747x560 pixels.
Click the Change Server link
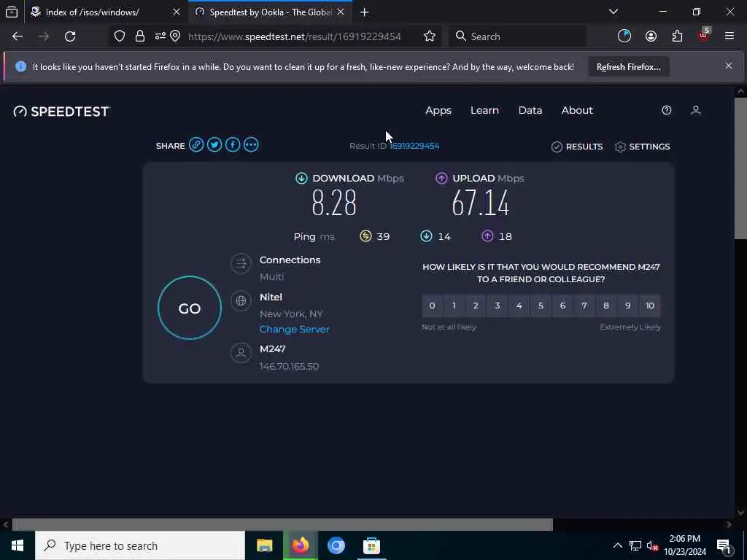295,329
